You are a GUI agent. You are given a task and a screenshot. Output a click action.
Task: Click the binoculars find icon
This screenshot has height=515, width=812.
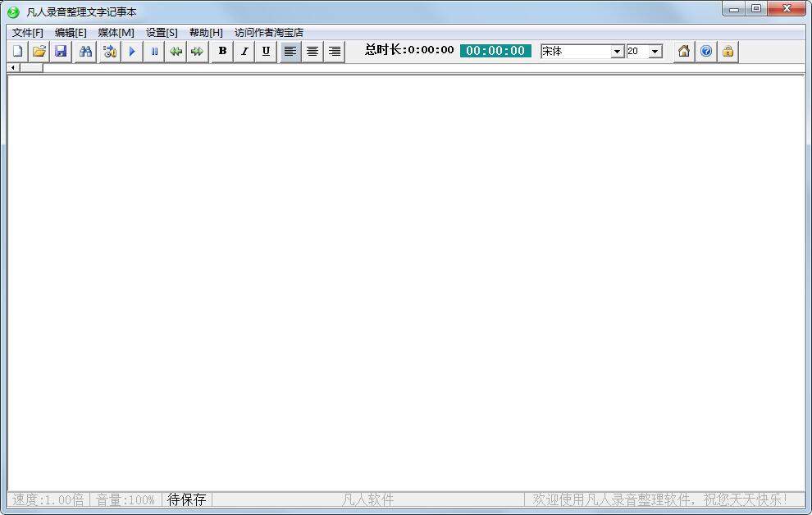pos(85,52)
